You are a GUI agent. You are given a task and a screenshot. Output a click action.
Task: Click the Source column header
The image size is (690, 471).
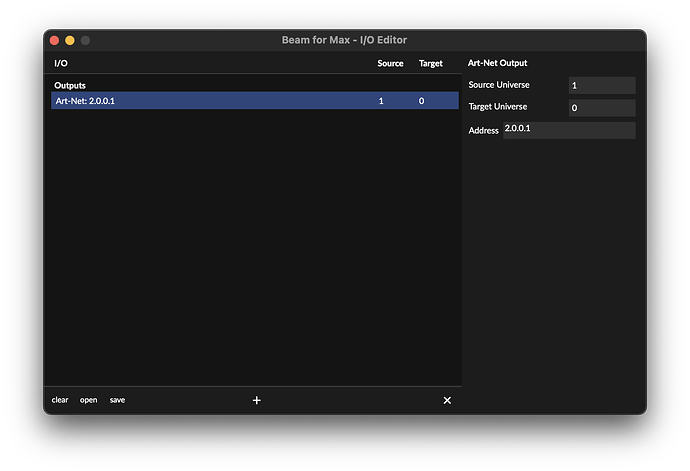[390, 63]
